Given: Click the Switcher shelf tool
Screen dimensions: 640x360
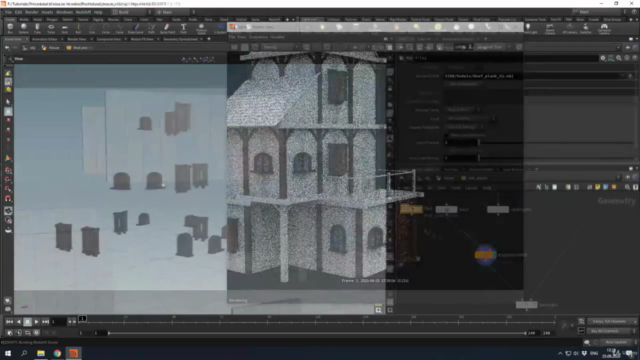Looking at the screenshot, I should tap(586, 29).
